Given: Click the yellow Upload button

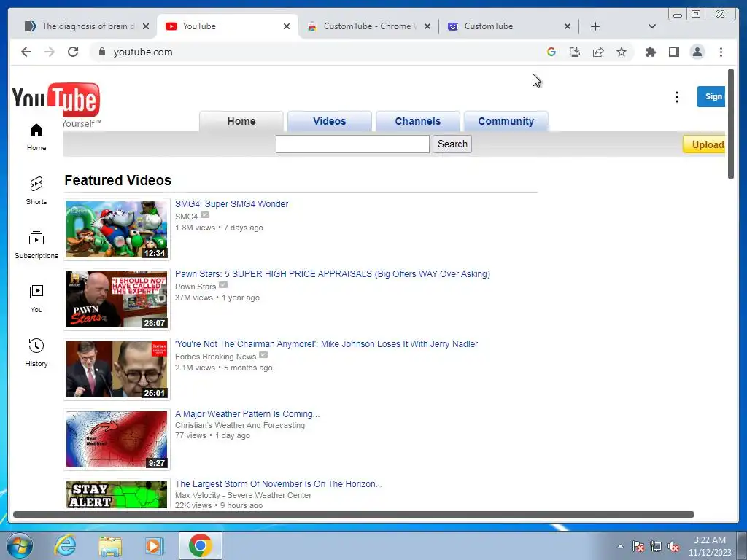Looking at the screenshot, I should coord(704,144).
